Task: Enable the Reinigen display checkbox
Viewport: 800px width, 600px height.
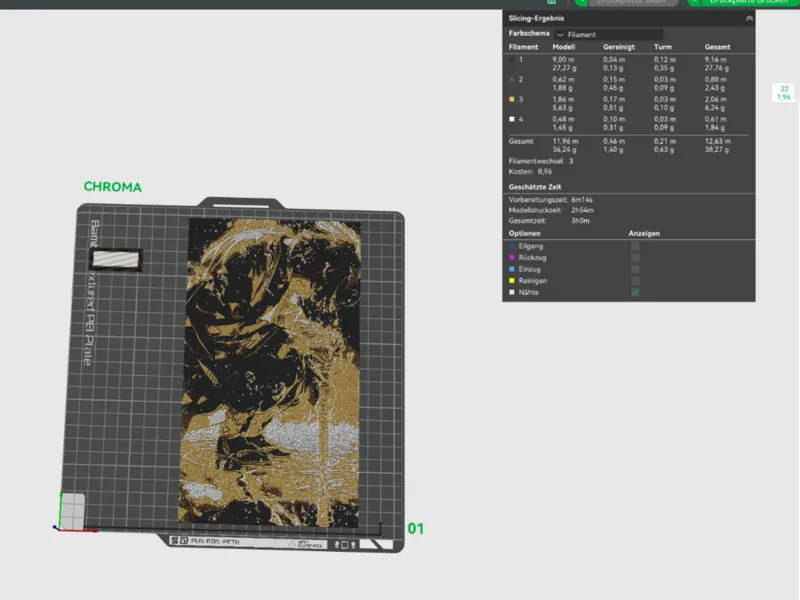Action: [635, 281]
